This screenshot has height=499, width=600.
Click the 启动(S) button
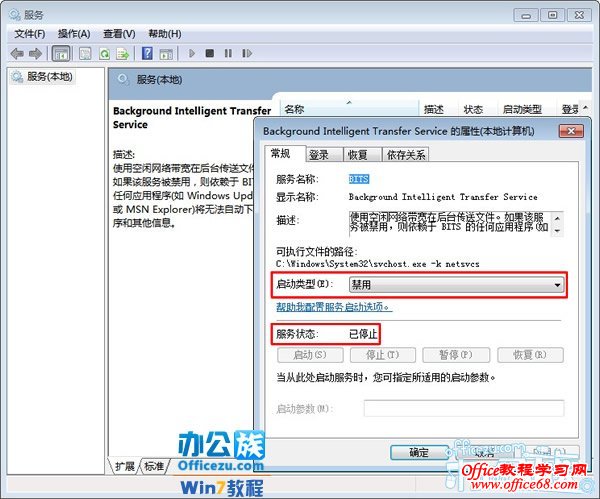click(x=310, y=355)
